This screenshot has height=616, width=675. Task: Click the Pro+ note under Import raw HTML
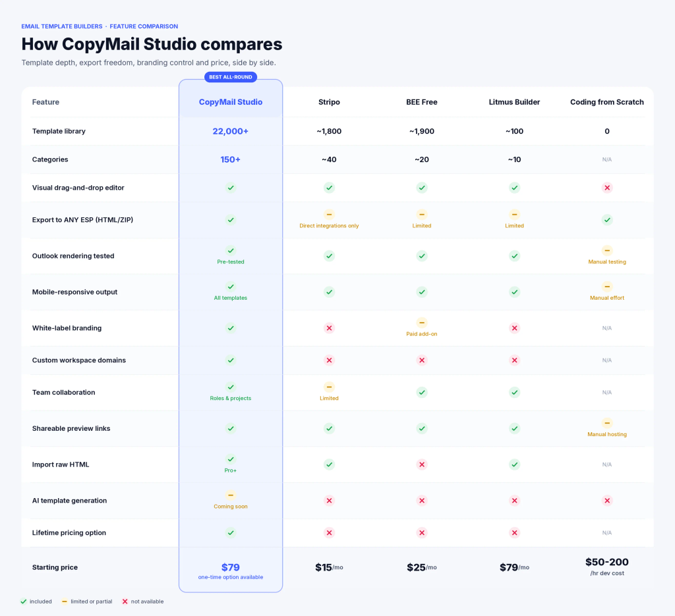point(231,470)
